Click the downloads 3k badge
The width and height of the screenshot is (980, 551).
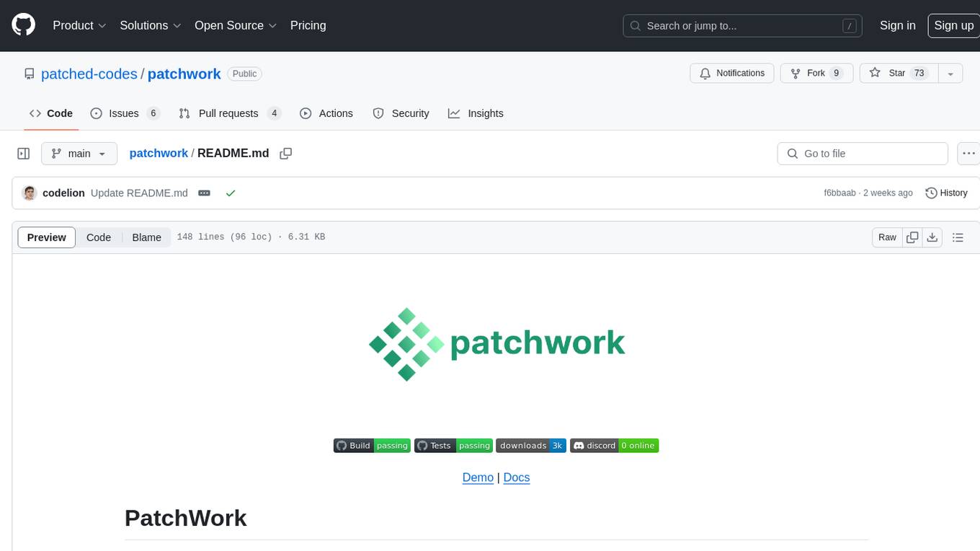pos(531,446)
